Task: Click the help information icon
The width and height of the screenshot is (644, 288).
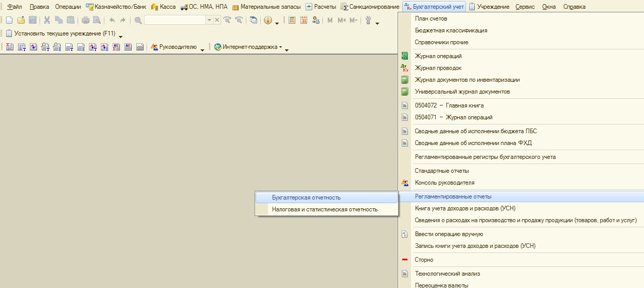Action: coord(268,20)
